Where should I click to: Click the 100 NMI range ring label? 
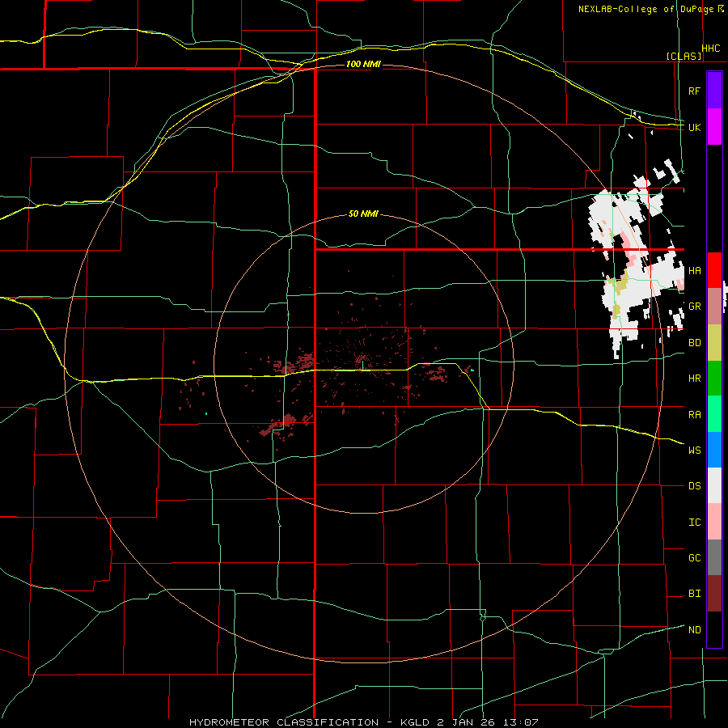click(363, 64)
